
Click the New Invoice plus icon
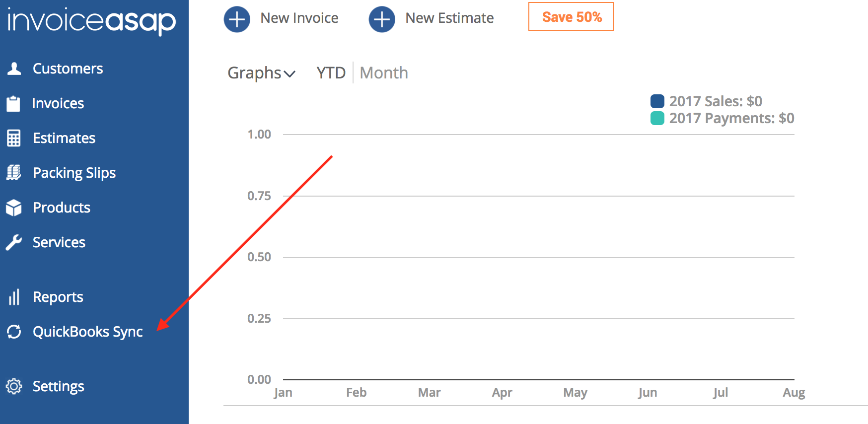(x=237, y=19)
